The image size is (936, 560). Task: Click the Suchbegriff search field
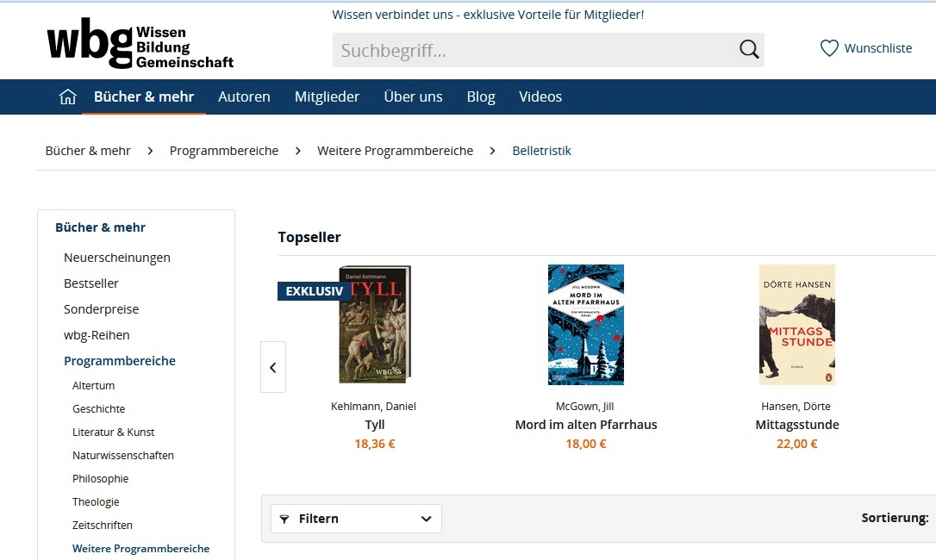coord(534,50)
